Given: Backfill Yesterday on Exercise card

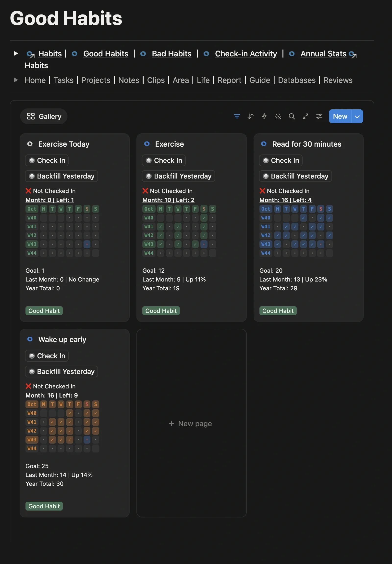Looking at the screenshot, I should pyautogui.click(x=178, y=176).
